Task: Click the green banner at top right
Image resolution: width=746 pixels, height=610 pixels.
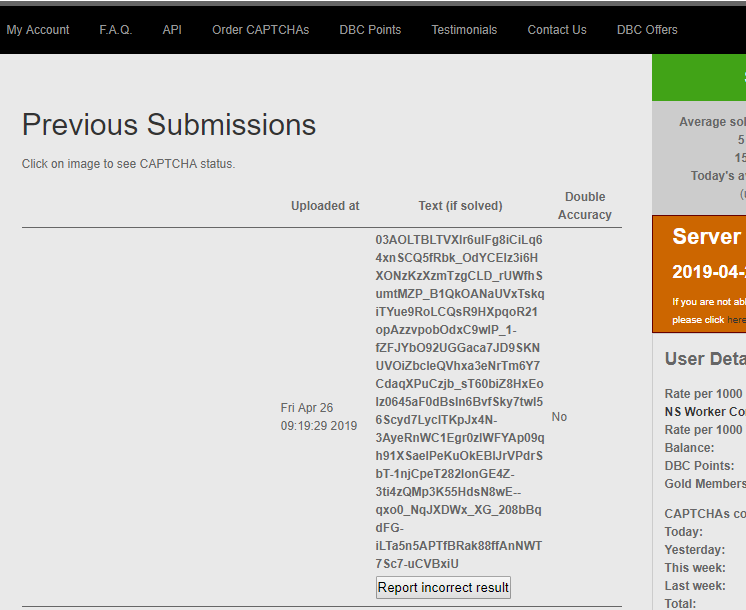Action: (x=699, y=77)
